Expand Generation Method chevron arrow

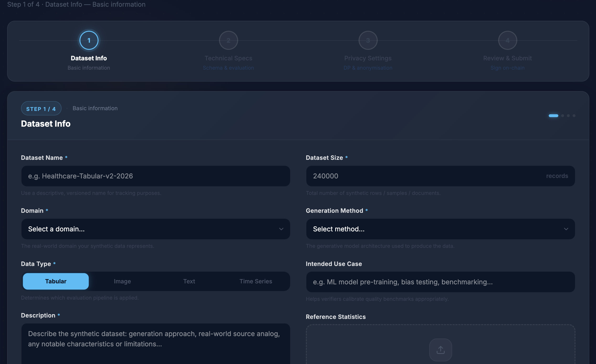[566, 229]
